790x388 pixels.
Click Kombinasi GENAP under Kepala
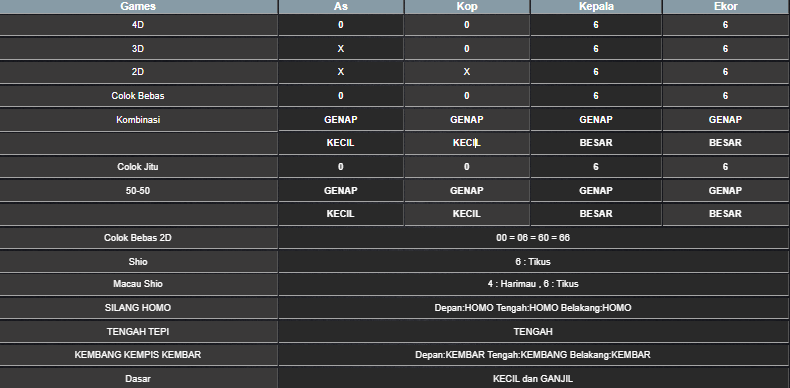(x=596, y=119)
